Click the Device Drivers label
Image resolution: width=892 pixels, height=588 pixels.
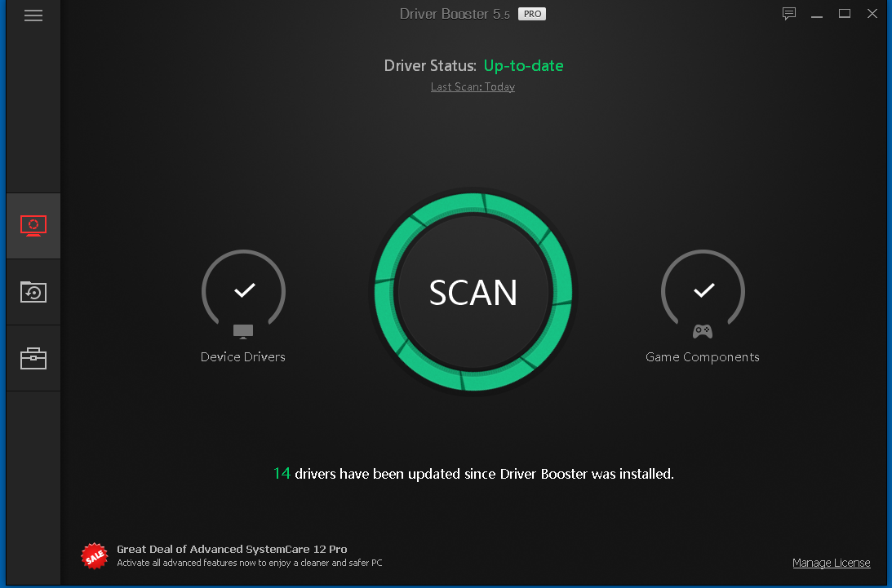point(243,357)
